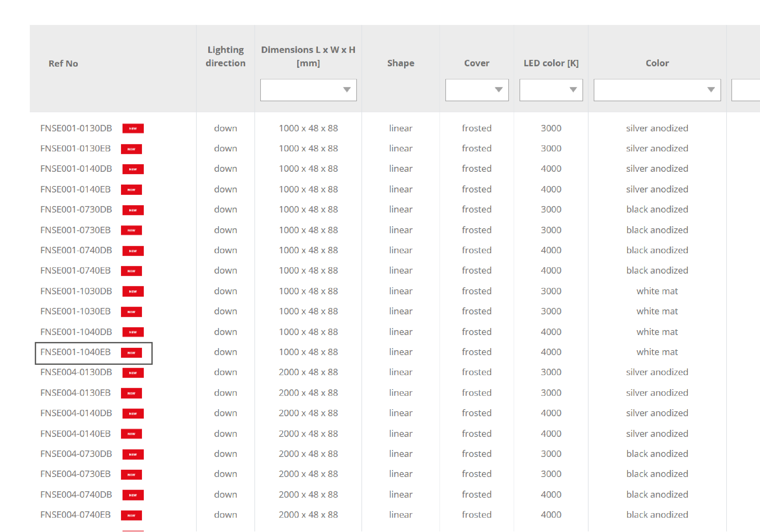Select the Color column header text
Image resolution: width=760 pixels, height=532 pixels.
657,63
